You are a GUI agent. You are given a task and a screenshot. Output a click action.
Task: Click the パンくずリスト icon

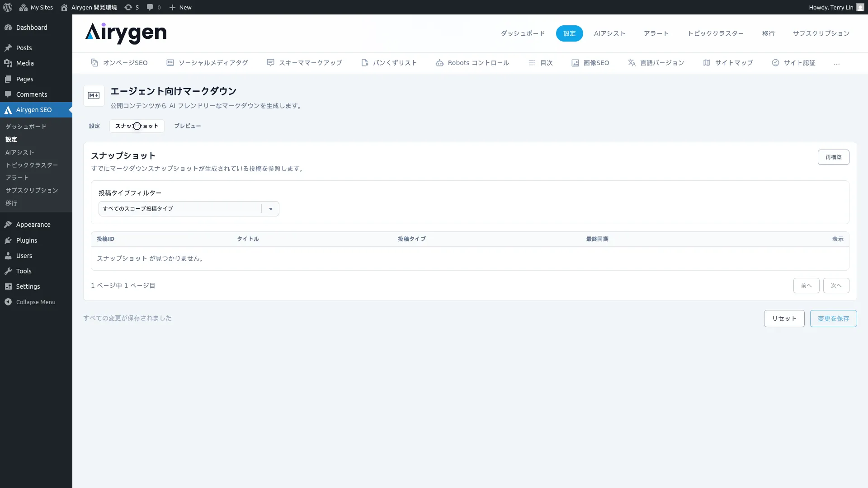click(365, 63)
